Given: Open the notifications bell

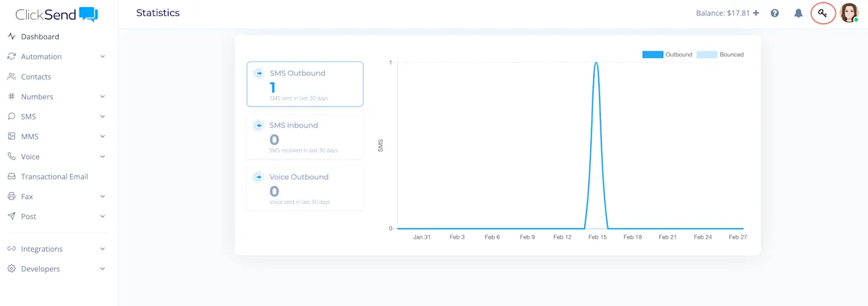Looking at the screenshot, I should [x=799, y=13].
